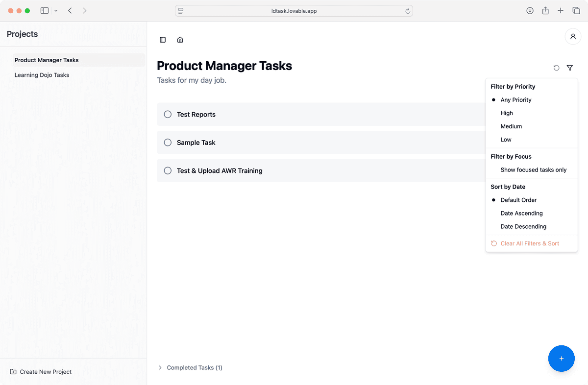
Task: Open Test & Upload AWR Training title
Action: [x=220, y=170]
